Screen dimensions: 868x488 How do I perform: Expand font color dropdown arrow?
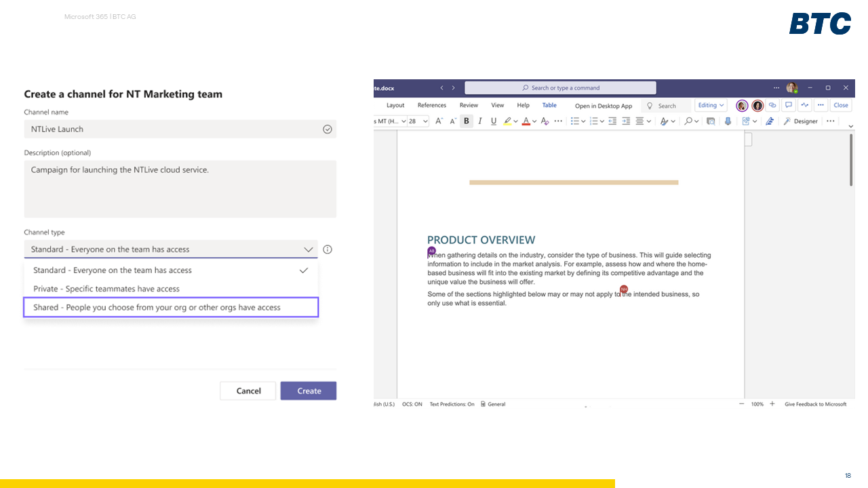534,122
